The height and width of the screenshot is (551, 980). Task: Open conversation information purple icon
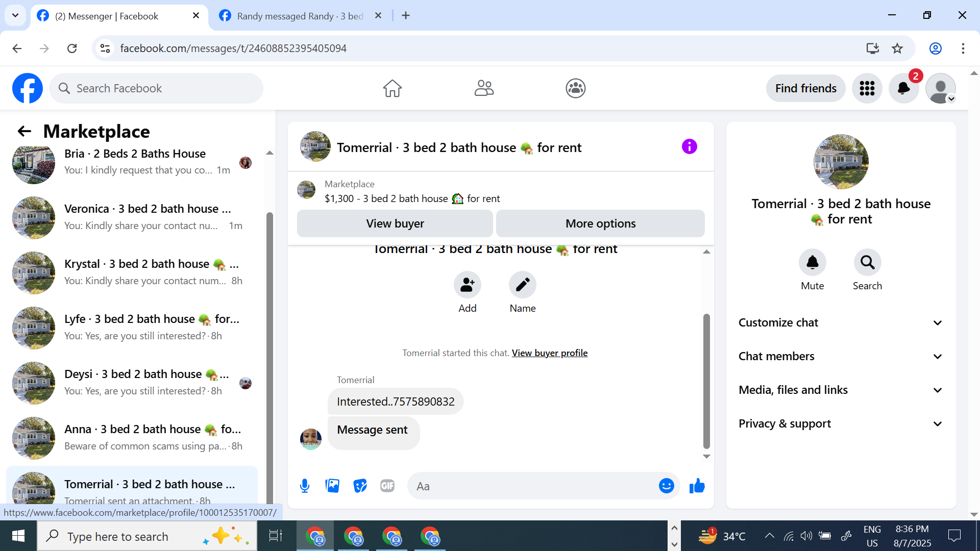point(689,147)
